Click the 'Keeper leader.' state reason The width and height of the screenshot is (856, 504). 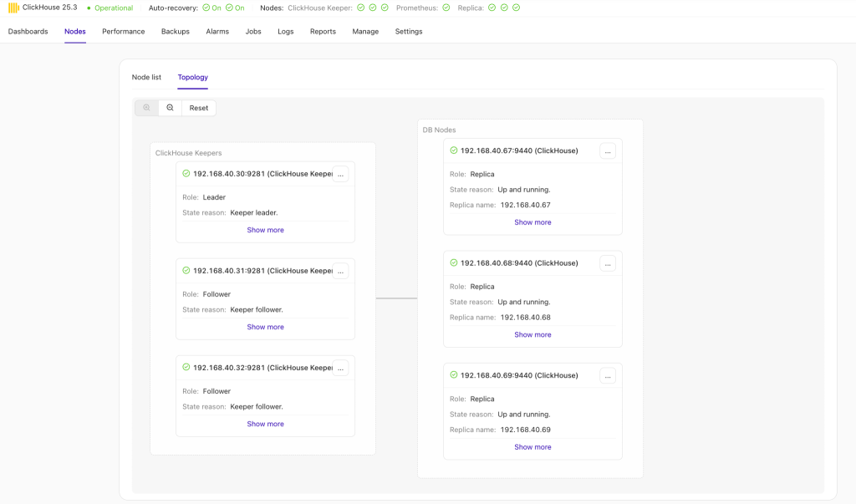[254, 212]
